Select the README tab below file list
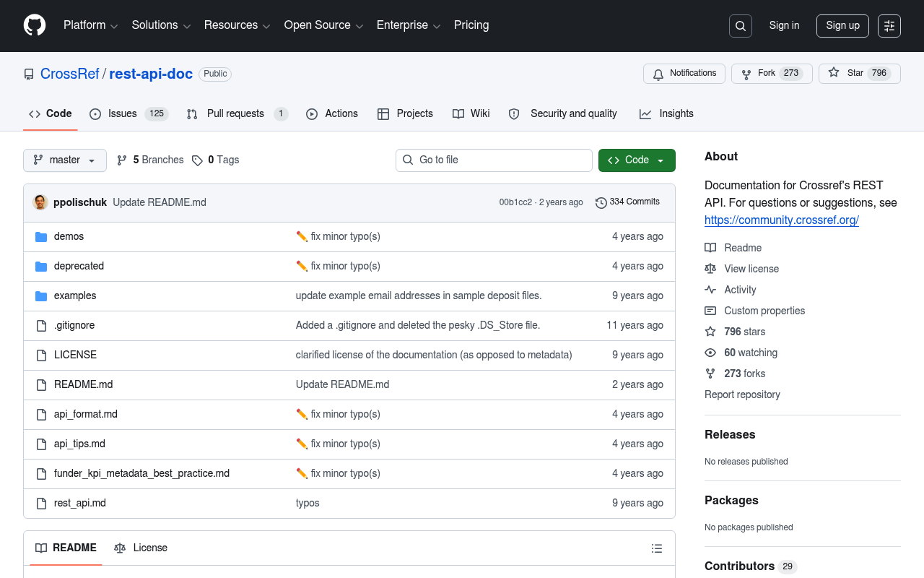 pyautogui.click(x=66, y=548)
